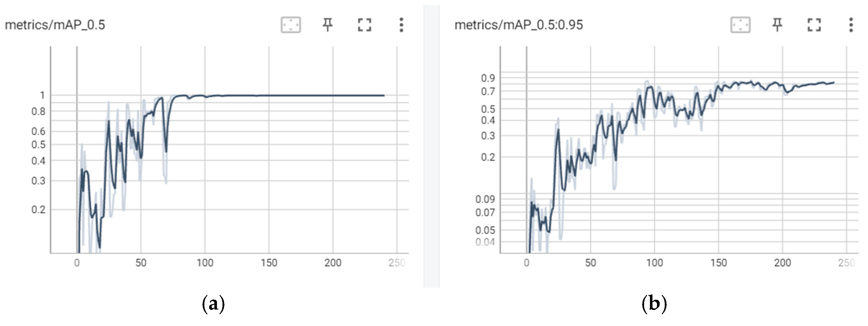Click x-axis tick 200 on mAP_0.5:0.95 chart
Viewport: 868px width, 326px height.
[782, 263]
